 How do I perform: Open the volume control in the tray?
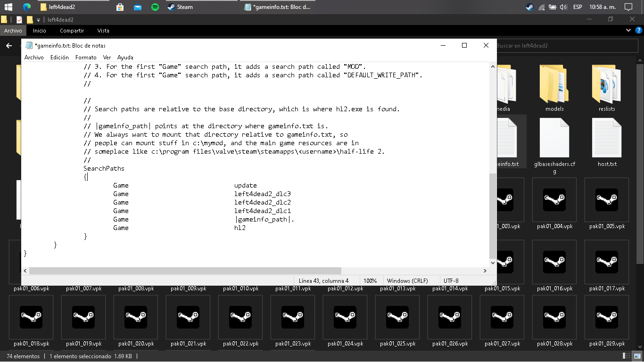point(563,7)
